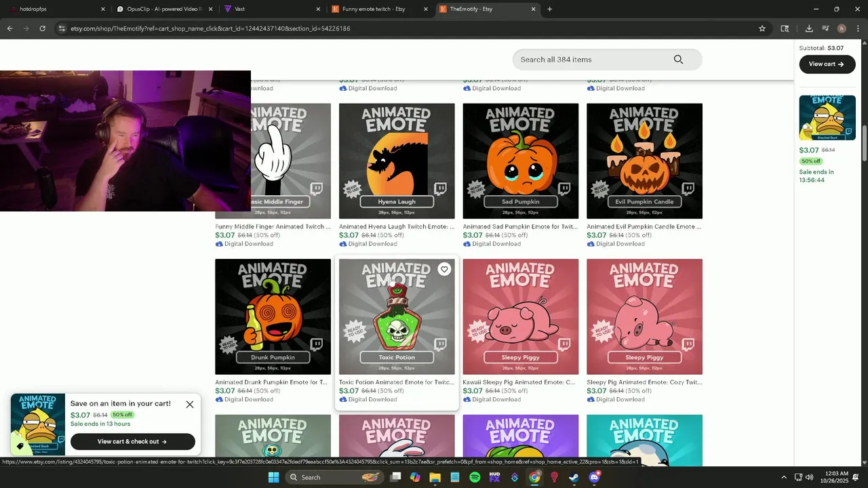Switch to the Vast tab

pyautogui.click(x=273, y=9)
